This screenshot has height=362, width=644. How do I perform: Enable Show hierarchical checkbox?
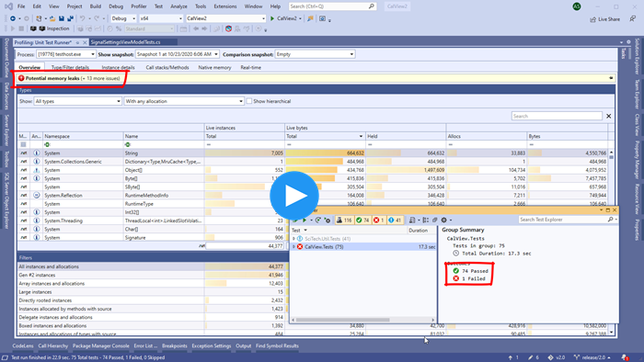(x=249, y=101)
